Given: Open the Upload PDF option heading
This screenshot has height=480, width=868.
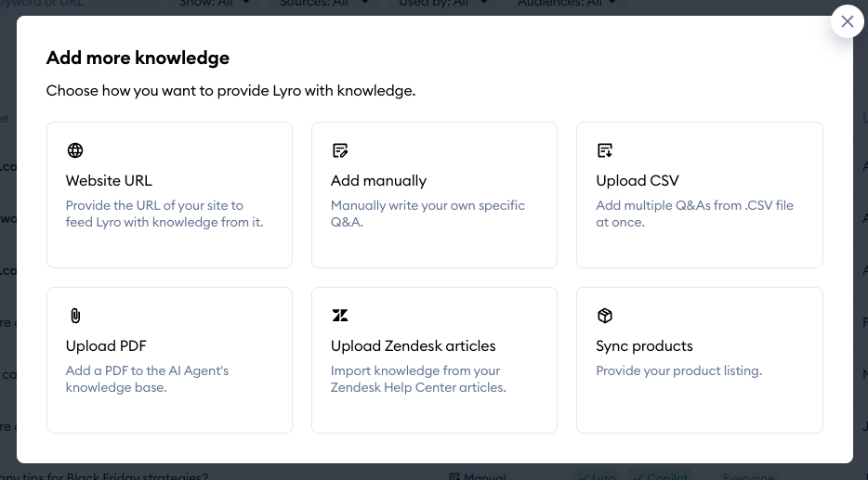Looking at the screenshot, I should pyautogui.click(x=106, y=345).
